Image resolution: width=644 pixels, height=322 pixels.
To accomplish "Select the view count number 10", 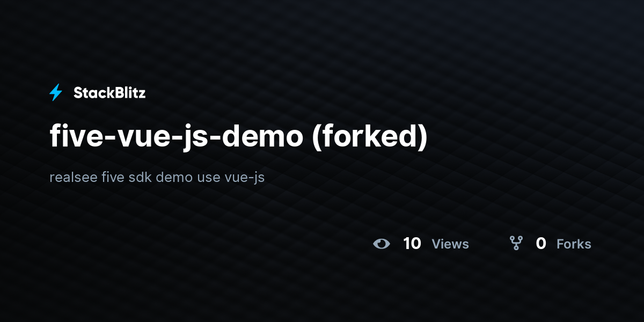I will point(412,244).
